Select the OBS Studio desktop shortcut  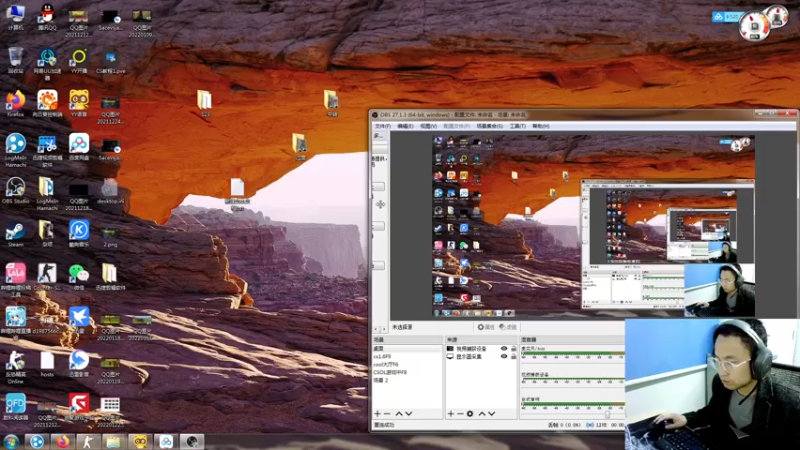tap(15, 190)
